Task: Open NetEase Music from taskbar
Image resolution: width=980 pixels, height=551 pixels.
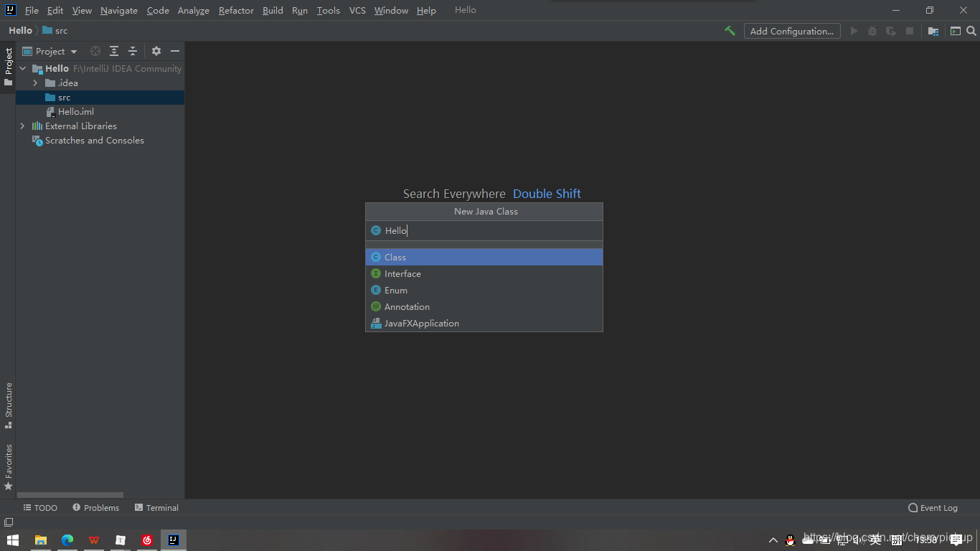Action: click(x=147, y=540)
